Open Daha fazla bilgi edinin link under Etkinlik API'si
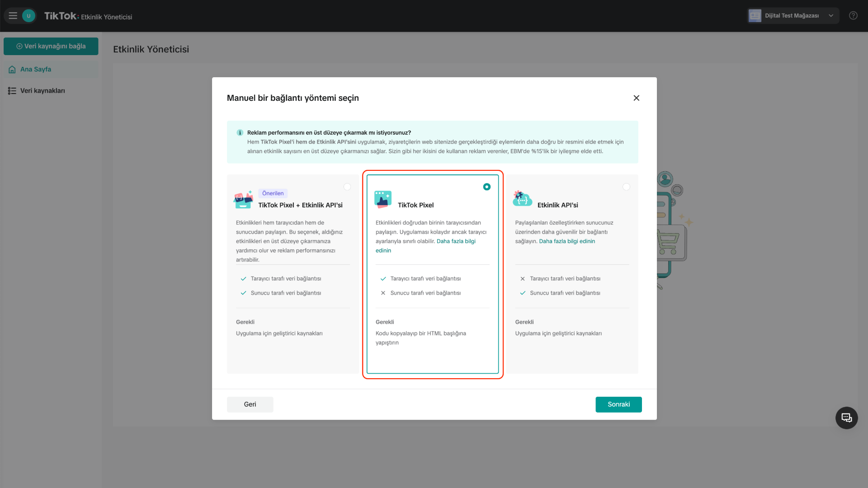The height and width of the screenshot is (488, 868). pos(567,241)
